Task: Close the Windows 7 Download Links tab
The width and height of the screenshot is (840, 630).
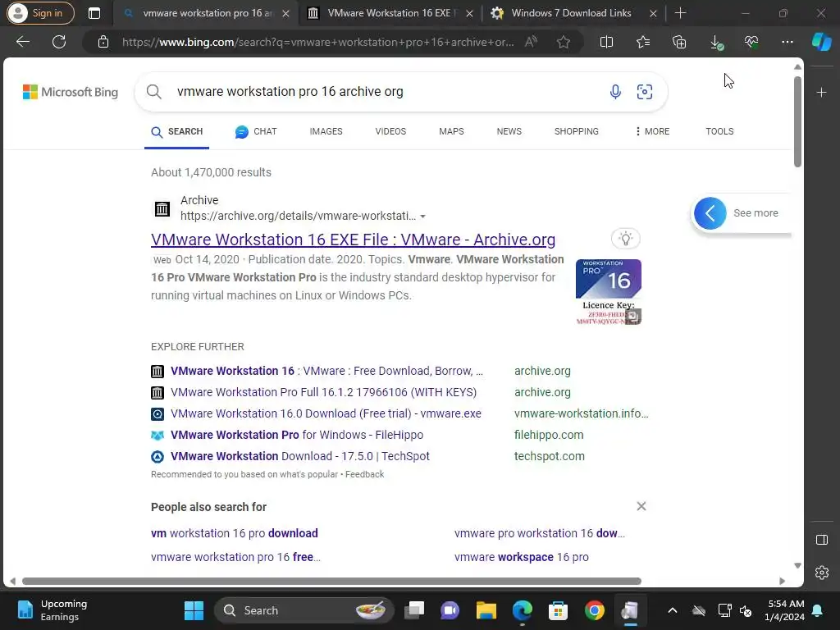Action: [653, 13]
